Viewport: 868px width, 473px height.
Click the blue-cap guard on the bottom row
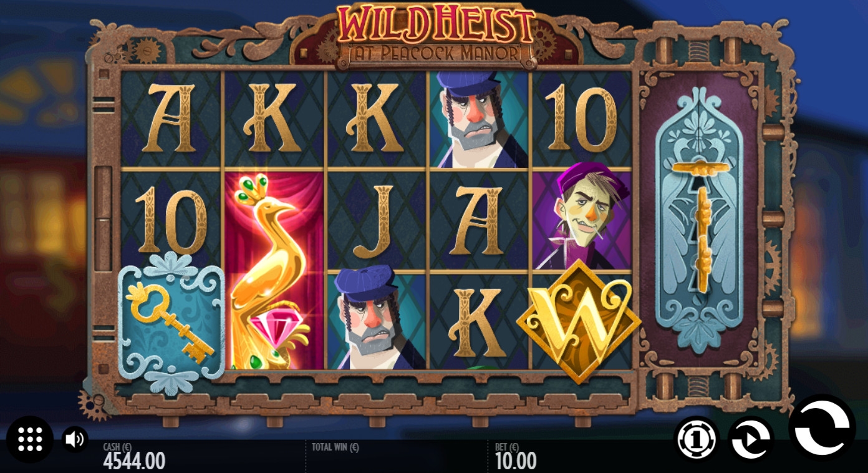(377, 318)
